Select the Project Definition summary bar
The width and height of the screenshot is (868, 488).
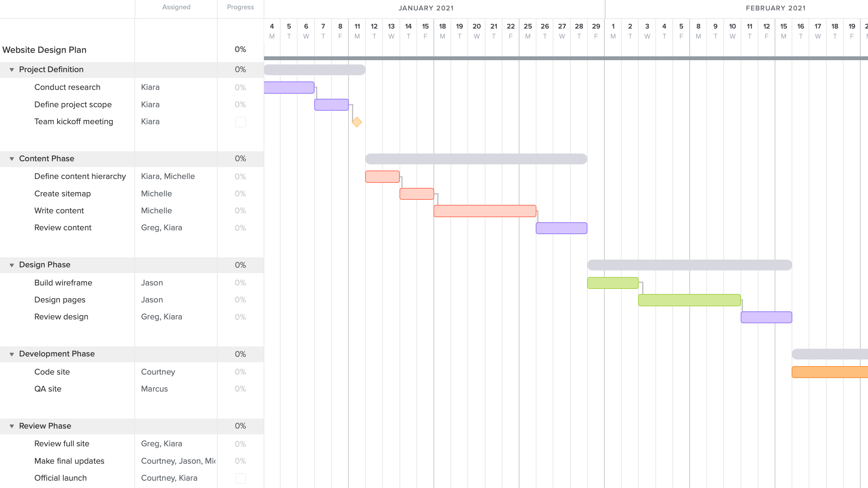pos(314,70)
